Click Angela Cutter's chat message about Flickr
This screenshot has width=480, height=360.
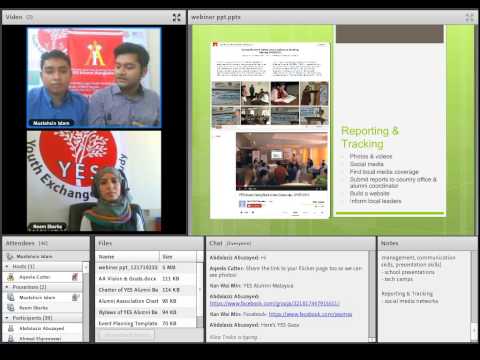coord(286,271)
